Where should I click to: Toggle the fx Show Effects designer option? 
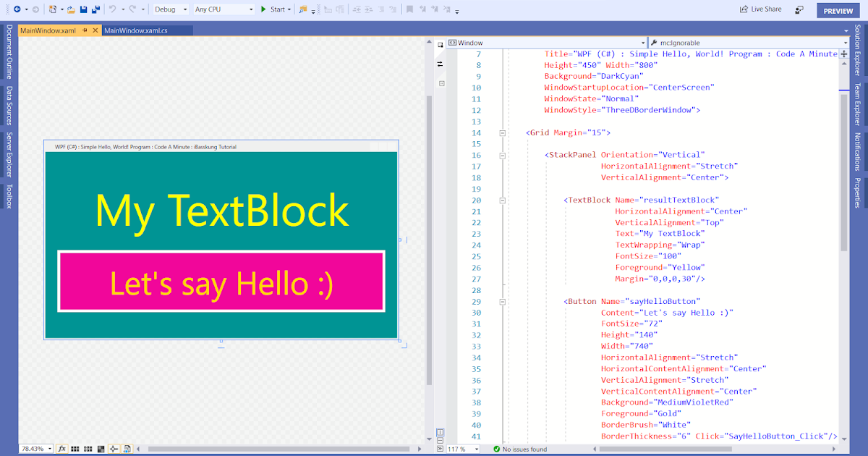pos(61,449)
